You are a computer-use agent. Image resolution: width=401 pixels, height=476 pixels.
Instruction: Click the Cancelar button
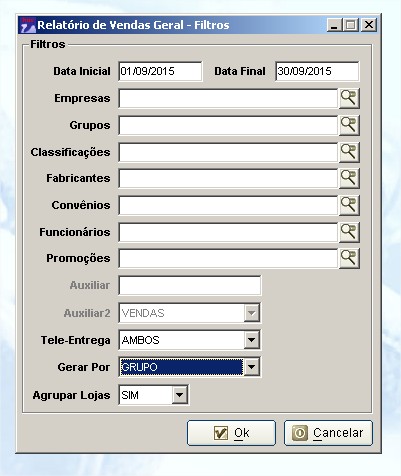(328, 433)
